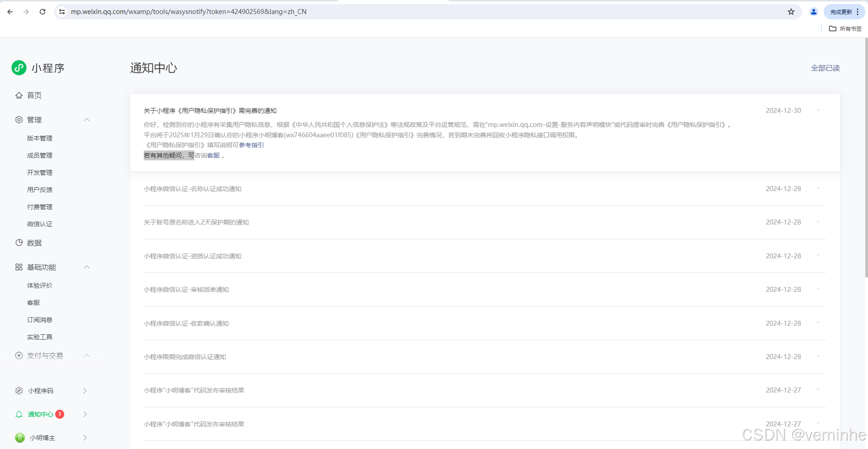This screenshot has height=449, width=868.
Task: Click the 完成更新 update button
Action: click(844, 12)
